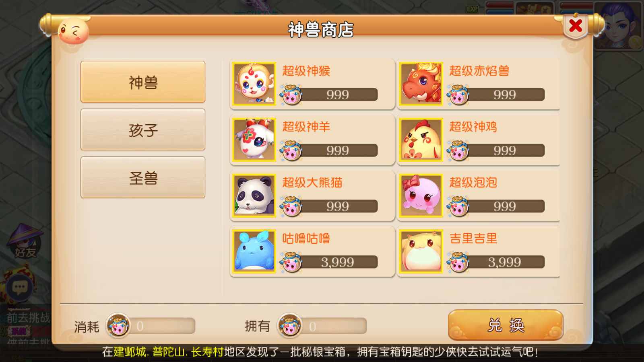Tap the player avatar portrait
The width and height of the screenshot is (644, 362).
pyautogui.click(x=618, y=25)
